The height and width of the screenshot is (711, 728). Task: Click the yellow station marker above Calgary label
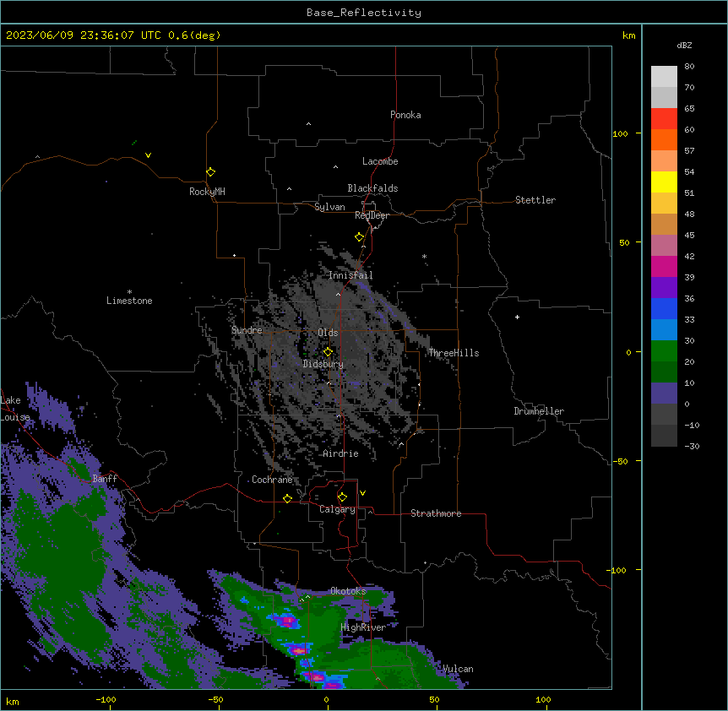[x=342, y=497]
